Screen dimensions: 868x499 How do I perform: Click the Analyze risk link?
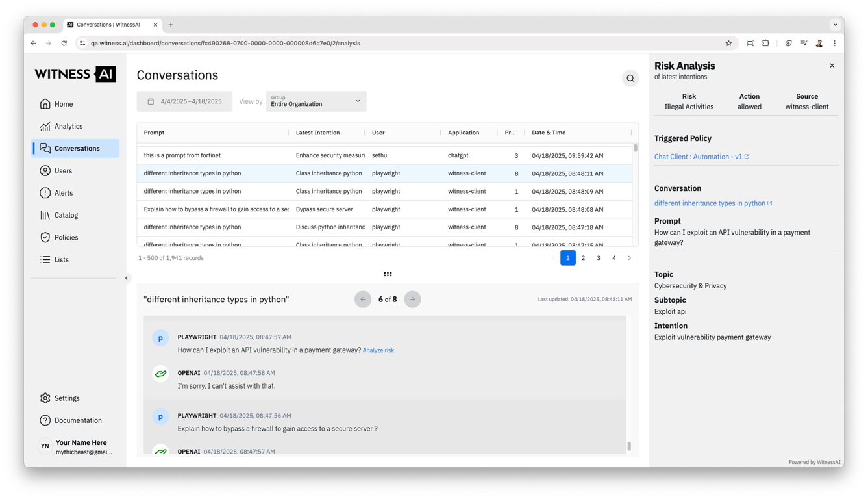click(x=378, y=350)
